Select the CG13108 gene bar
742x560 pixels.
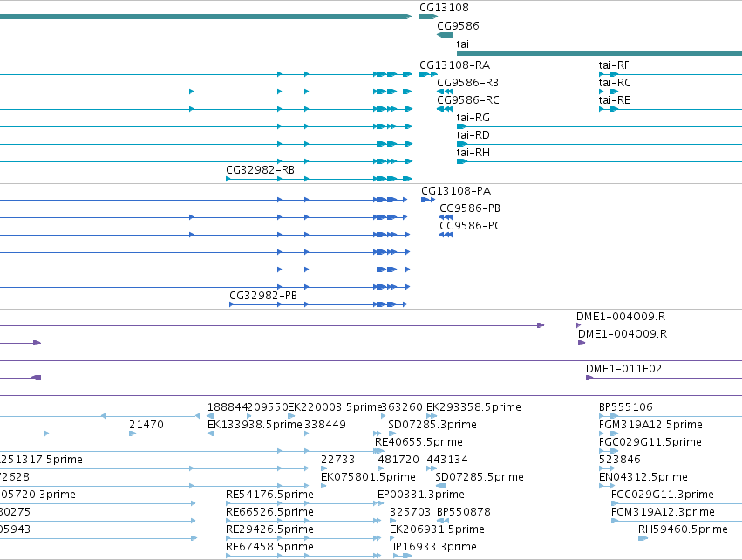428,17
